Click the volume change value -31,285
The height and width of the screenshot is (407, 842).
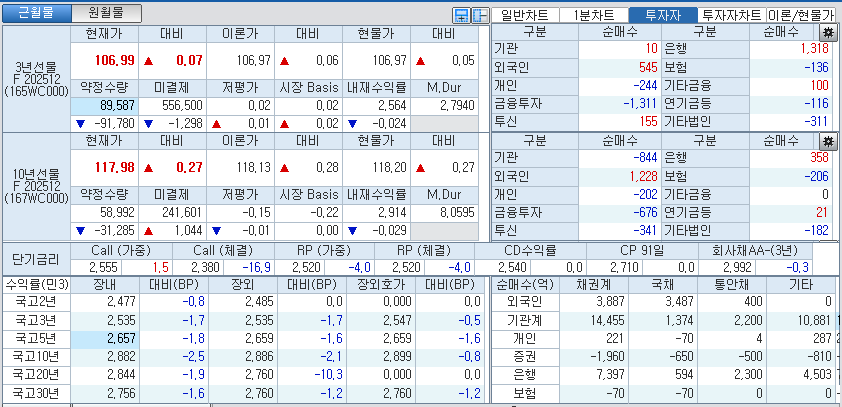coord(112,231)
